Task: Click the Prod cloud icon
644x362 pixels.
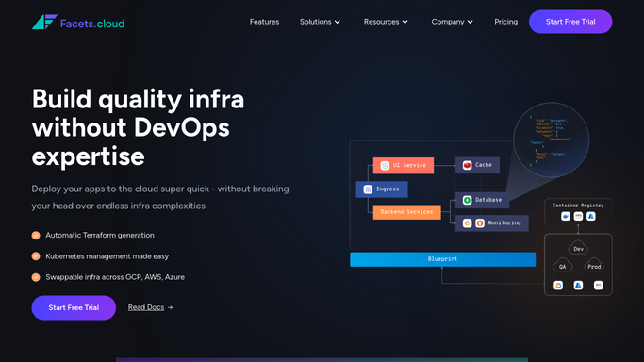Action: click(x=594, y=265)
